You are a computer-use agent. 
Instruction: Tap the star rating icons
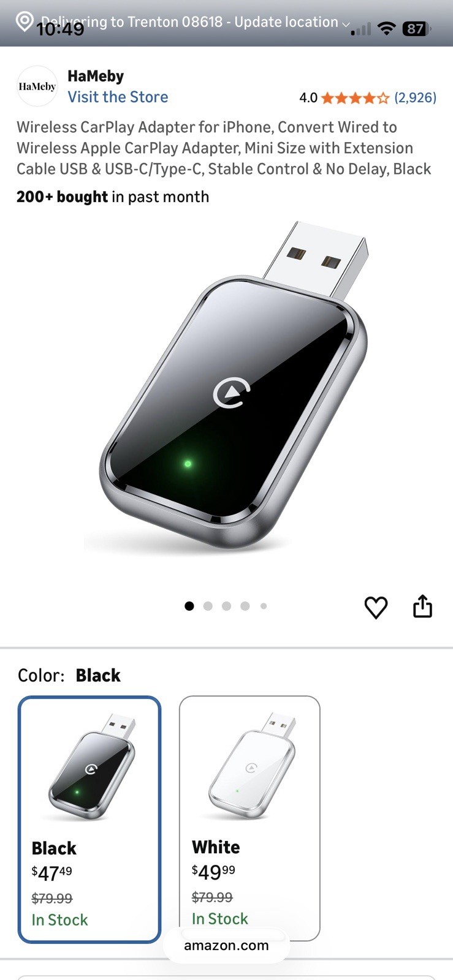click(355, 98)
